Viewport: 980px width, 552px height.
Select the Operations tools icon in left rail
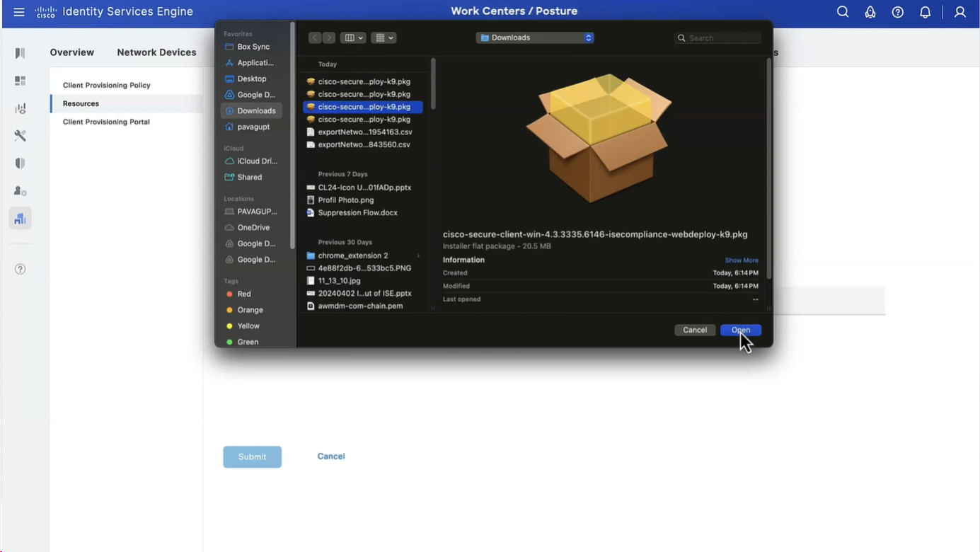coord(20,136)
